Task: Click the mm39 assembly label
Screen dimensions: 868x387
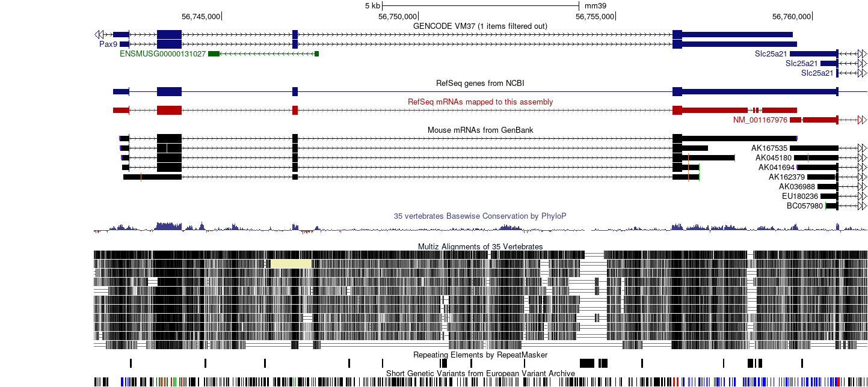Action: tap(595, 5)
